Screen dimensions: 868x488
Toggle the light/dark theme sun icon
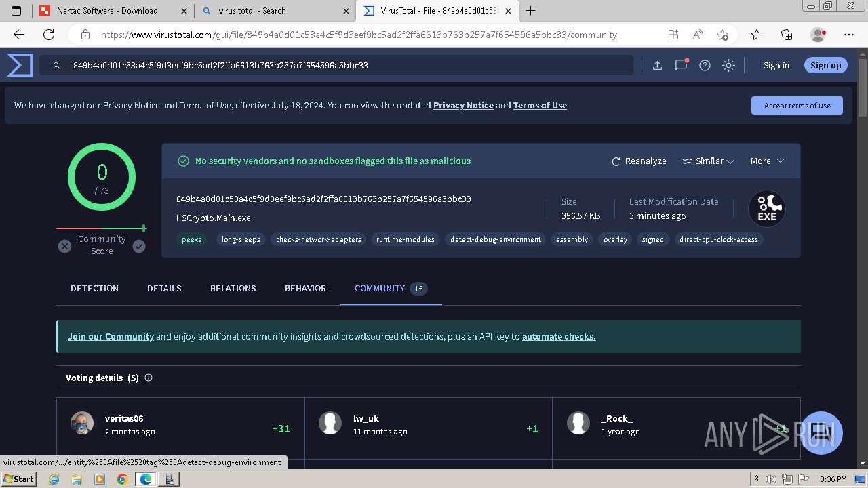click(x=728, y=65)
